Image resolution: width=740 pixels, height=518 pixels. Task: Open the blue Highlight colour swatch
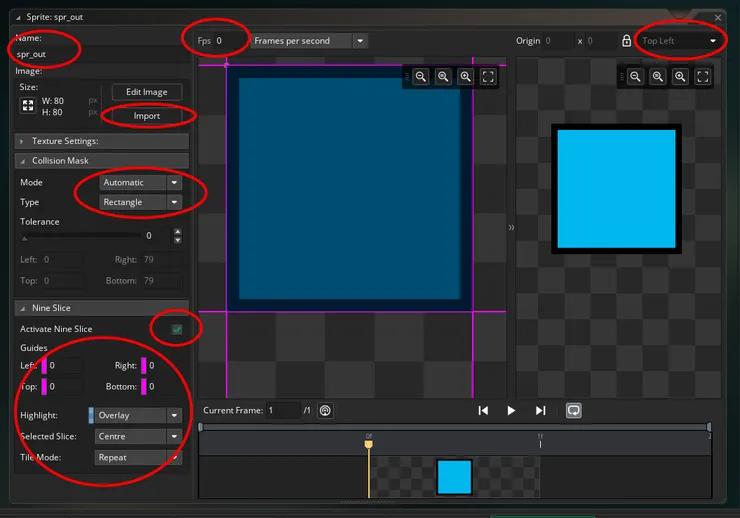(x=91, y=415)
